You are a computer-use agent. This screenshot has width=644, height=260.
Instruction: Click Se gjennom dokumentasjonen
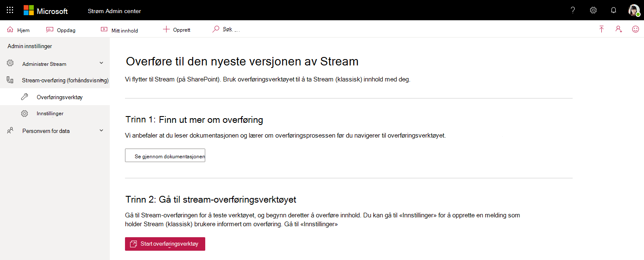pos(165,155)
